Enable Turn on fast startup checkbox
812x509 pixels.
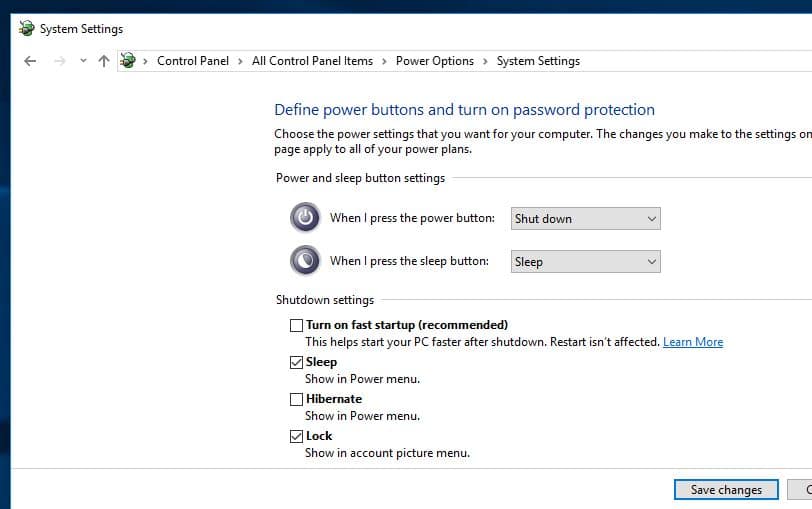point(296,325)
